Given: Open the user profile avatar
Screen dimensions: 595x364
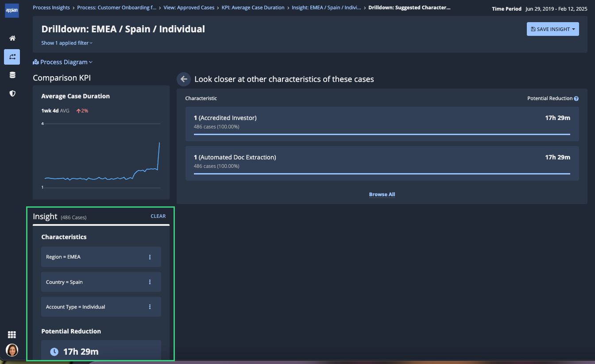Looking at the screenshot, I should [x=12, y=350].
